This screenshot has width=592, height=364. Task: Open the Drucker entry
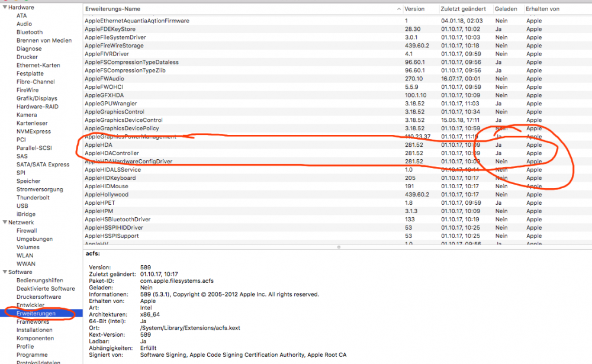click(27, 57)
